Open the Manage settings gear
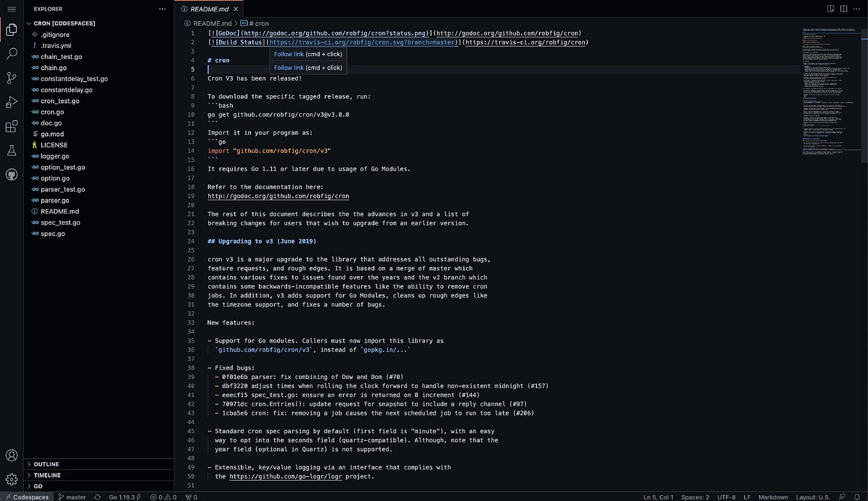This screenshot has width=868, height=501. tap(11, 479)
